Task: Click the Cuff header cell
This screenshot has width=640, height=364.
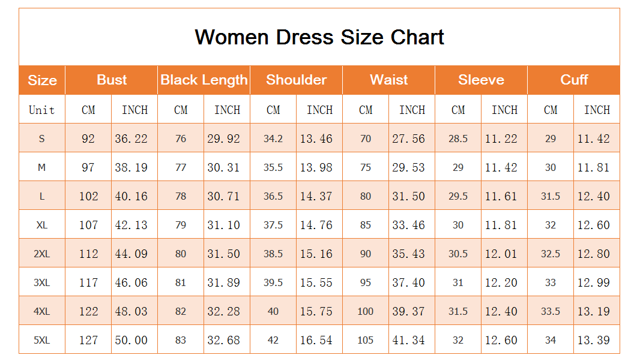Action: (574, 80)
